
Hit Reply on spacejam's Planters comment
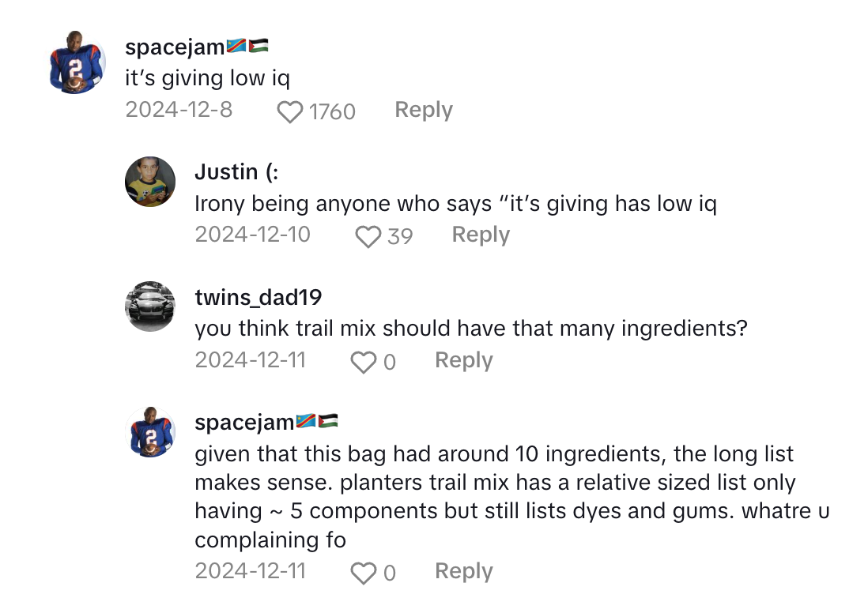[x=464, y=571]
